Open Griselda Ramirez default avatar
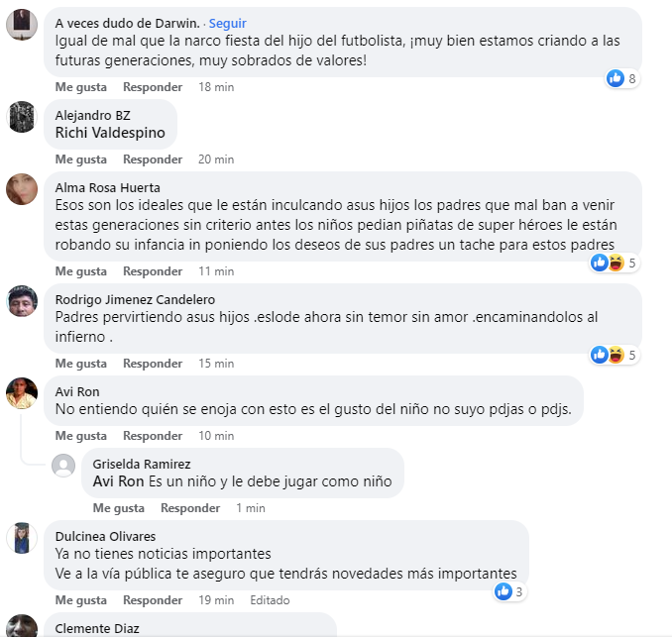This screenshot has height=637, width=672. click(63, 466)
